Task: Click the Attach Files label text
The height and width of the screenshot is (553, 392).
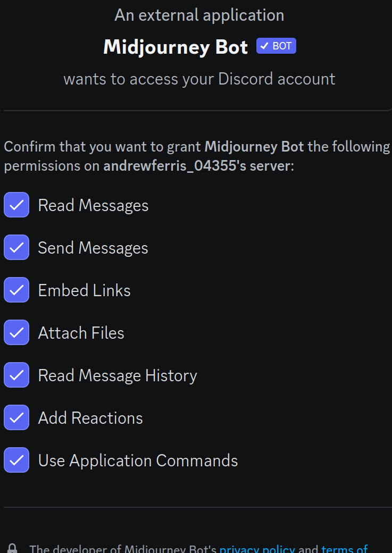Action: click(x=81, y=333)
